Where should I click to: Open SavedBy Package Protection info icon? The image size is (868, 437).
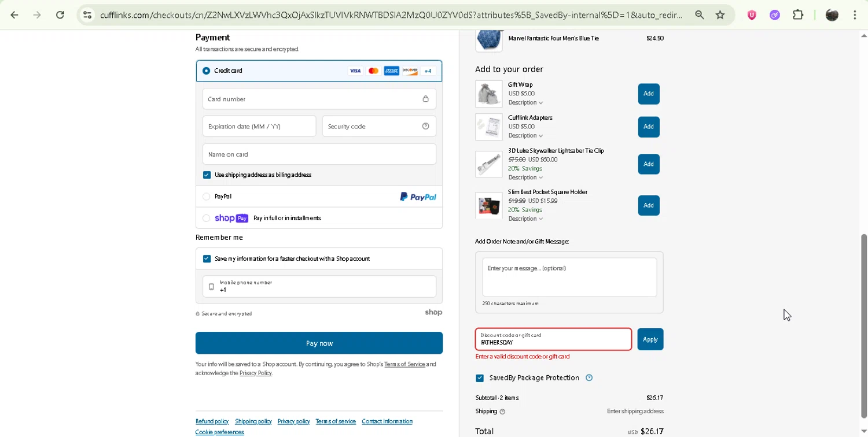pos(589,377)
